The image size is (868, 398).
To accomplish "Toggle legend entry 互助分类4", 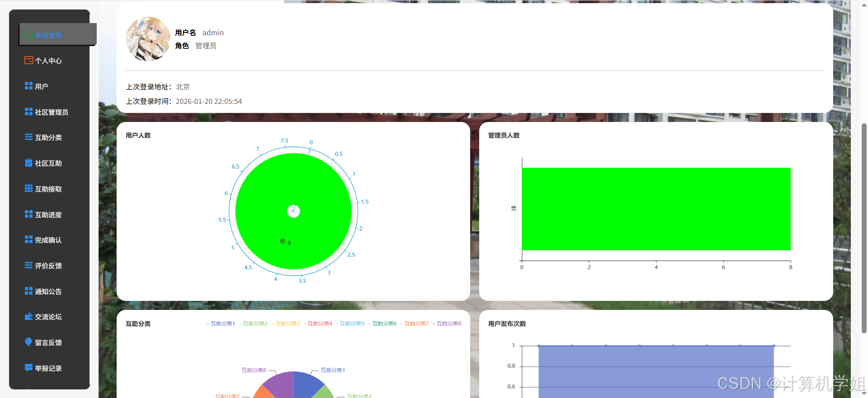I will [318, 323].
